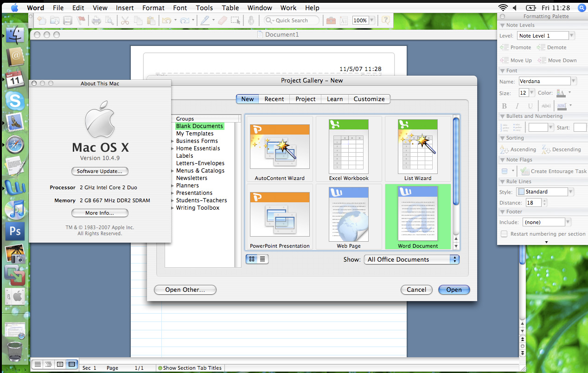
Task: Click the Print Preview magnifier icon
Action: coord(109,20)
